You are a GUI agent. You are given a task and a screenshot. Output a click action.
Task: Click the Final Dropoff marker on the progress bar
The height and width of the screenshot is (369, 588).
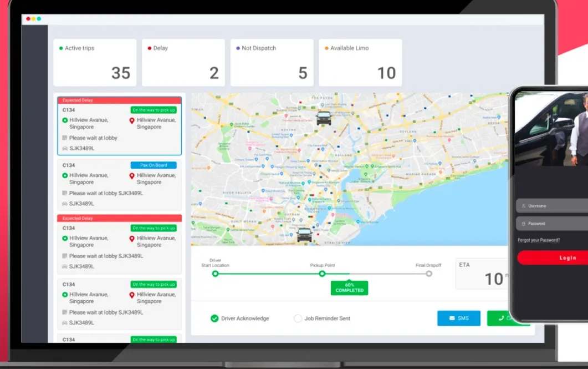(429, 274)
